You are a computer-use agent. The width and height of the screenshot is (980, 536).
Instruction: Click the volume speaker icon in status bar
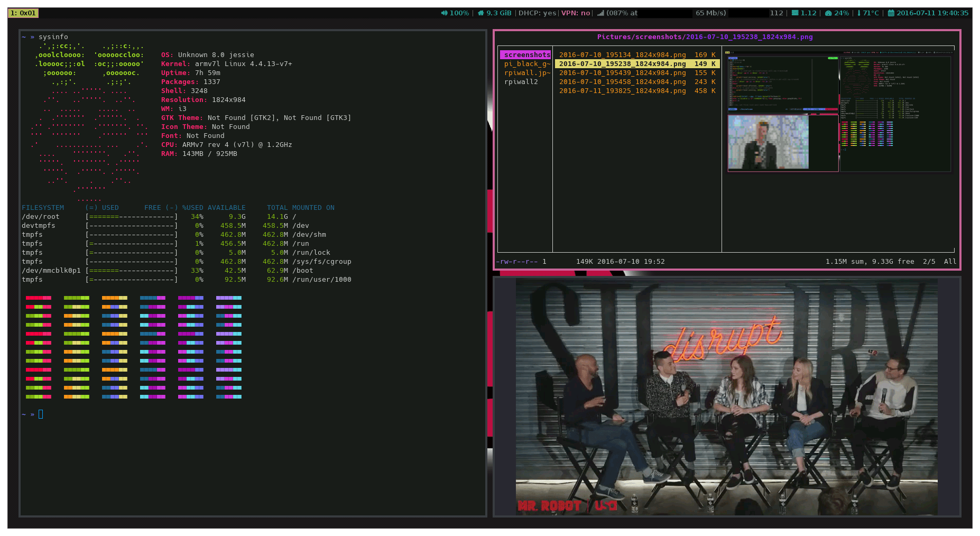click(x=444, y=13)
